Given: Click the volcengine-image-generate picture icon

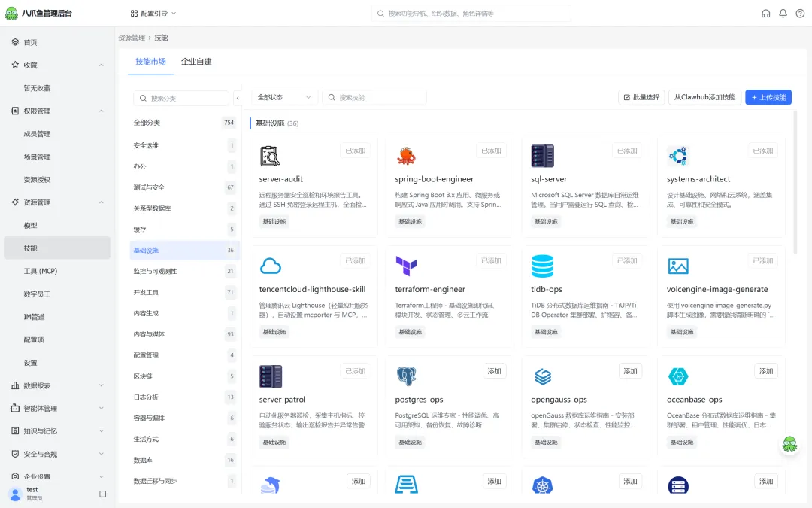Looking at the screenshot, I should 678,266.
